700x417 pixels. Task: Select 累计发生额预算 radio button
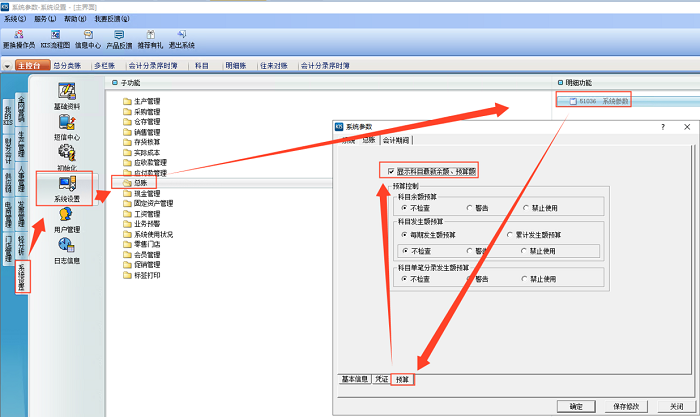pyautogui.click(x=510, y=234)
